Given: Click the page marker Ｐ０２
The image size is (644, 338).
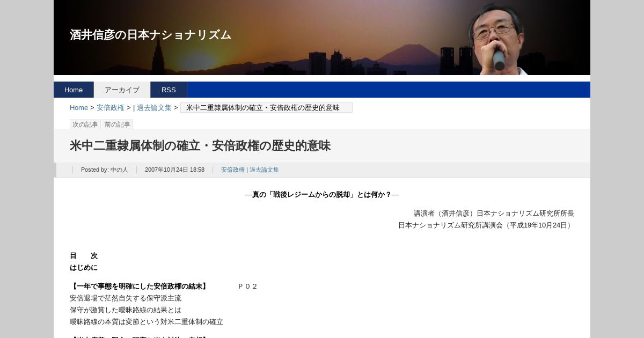Looking at the screenshot, I should [247, 286].
